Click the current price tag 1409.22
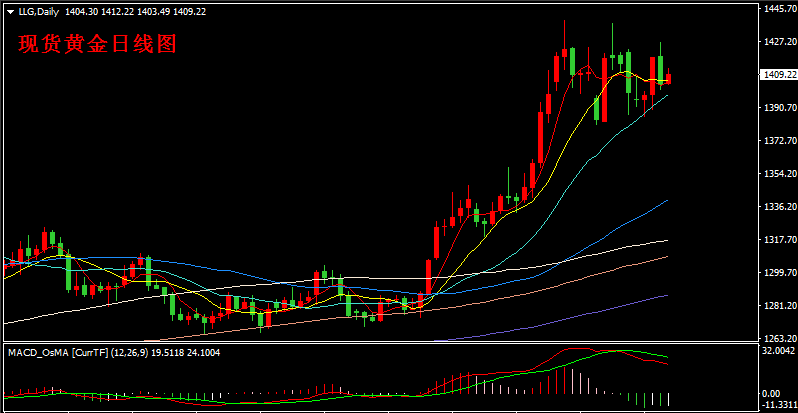This screenshot has height=413, width=798. pos(778,75)
